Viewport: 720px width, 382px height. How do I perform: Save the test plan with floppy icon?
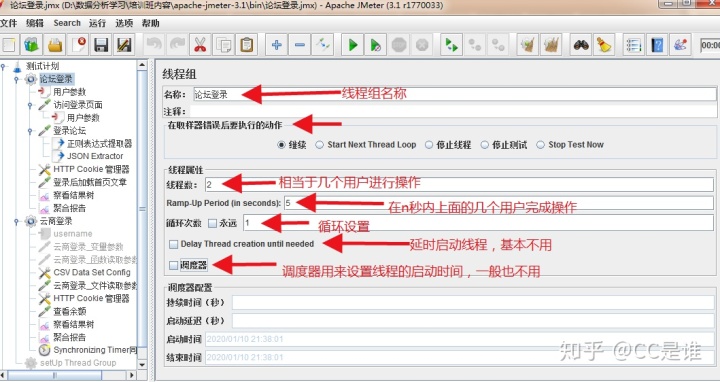click(101, 45)
